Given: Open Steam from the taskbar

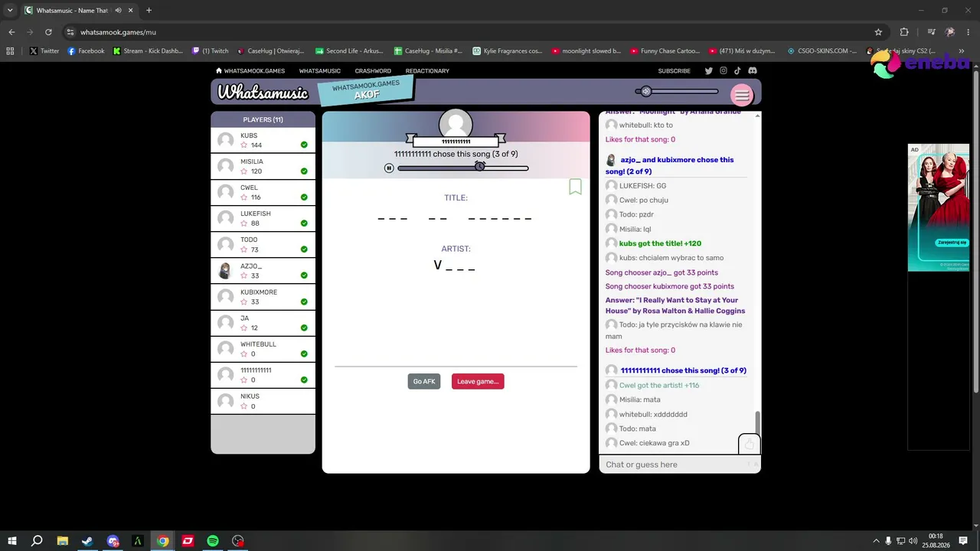Looking at the screenshot, I should click(87, 541).
